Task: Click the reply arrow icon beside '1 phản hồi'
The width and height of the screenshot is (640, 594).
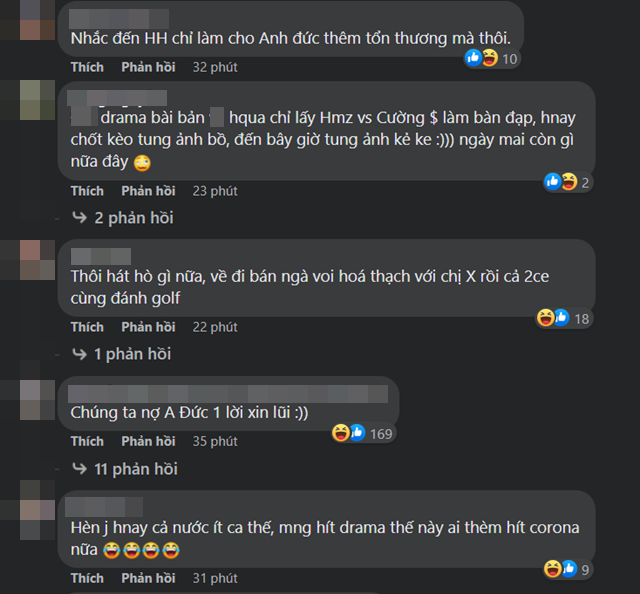Action: coord(80,354)
